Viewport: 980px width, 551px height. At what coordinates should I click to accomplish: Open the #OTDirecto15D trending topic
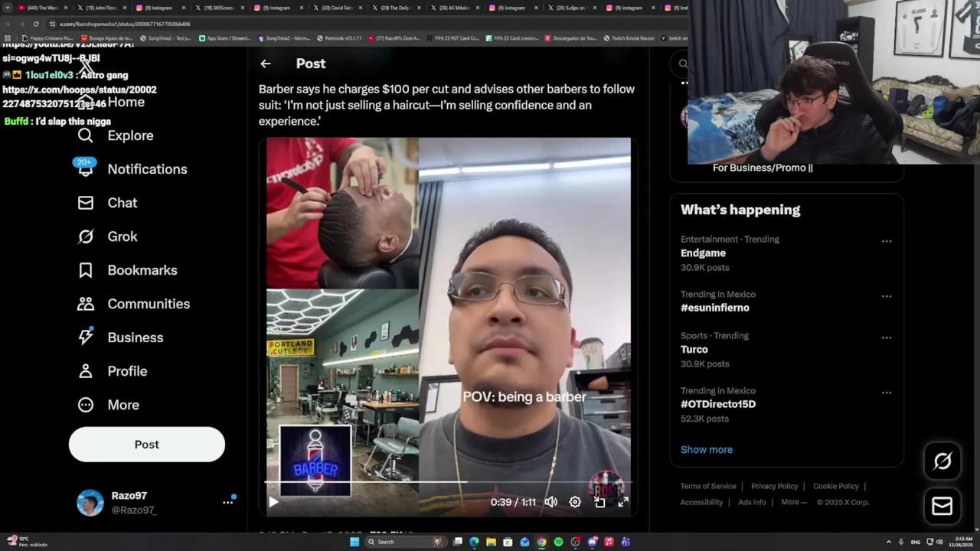718,404
